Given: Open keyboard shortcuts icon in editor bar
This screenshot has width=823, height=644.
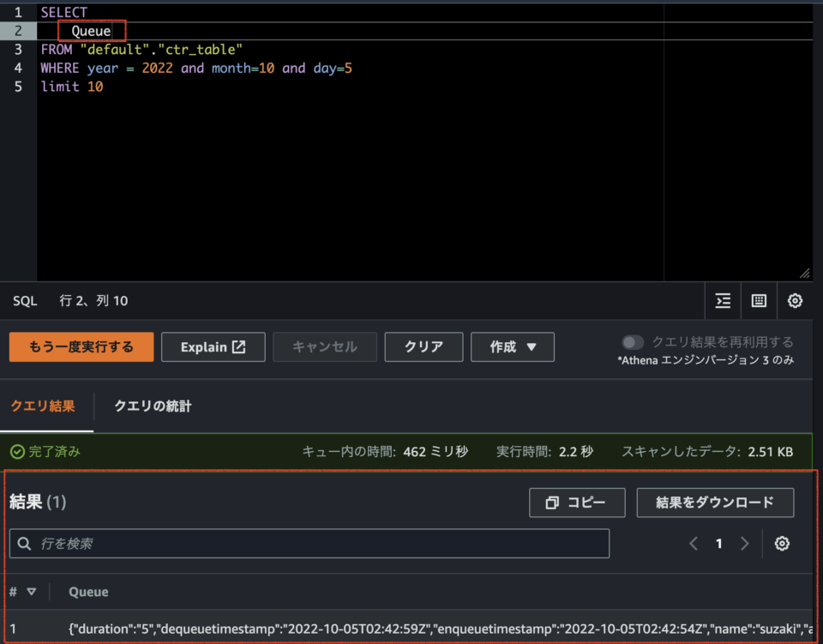Looking at the screenshot, I should click(759, 301).
